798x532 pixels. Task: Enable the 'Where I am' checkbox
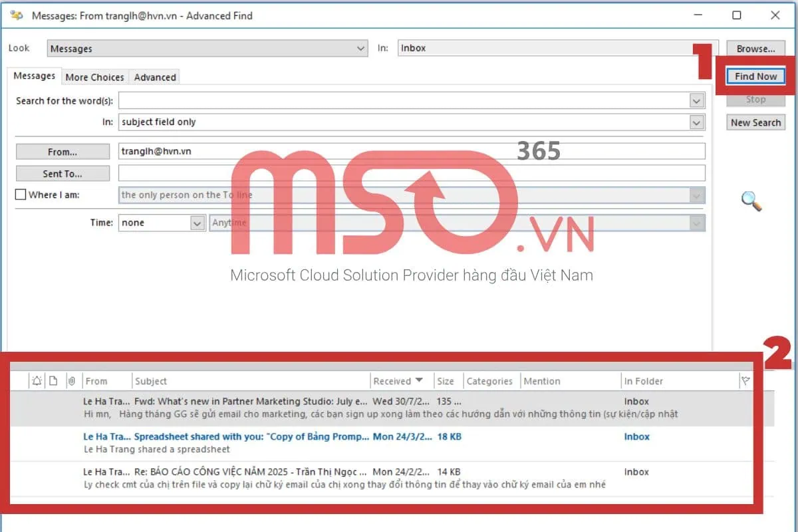click(21, 194)
